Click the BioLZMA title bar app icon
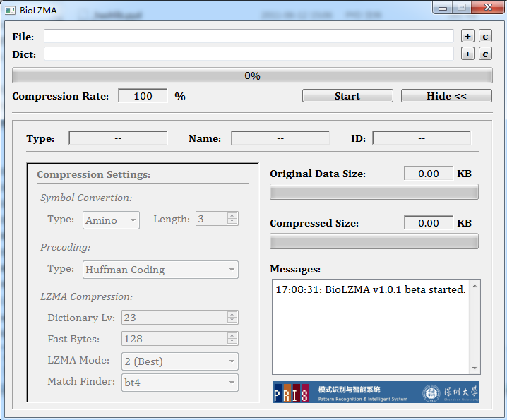 (10, 11)
